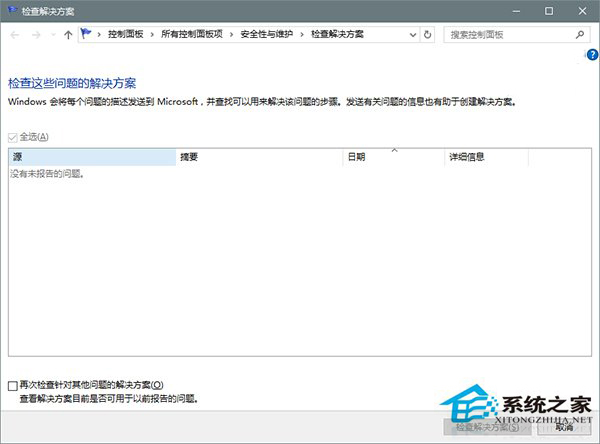Open recent locations dropdown arrow

[x=53, y=35]
